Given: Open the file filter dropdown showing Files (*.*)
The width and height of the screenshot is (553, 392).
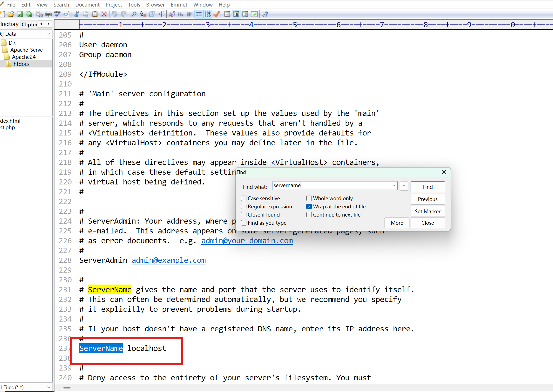Looking at the screenshot, I should tap(49, 387).
